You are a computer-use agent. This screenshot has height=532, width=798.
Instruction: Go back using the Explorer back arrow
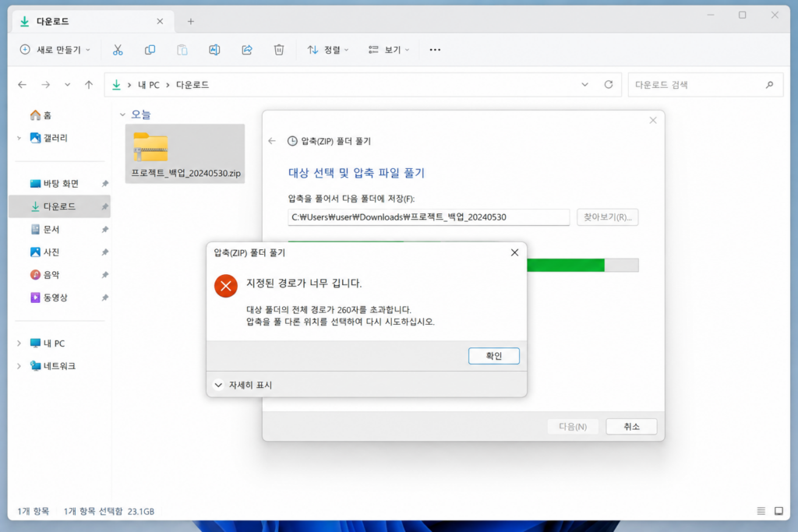22,84
